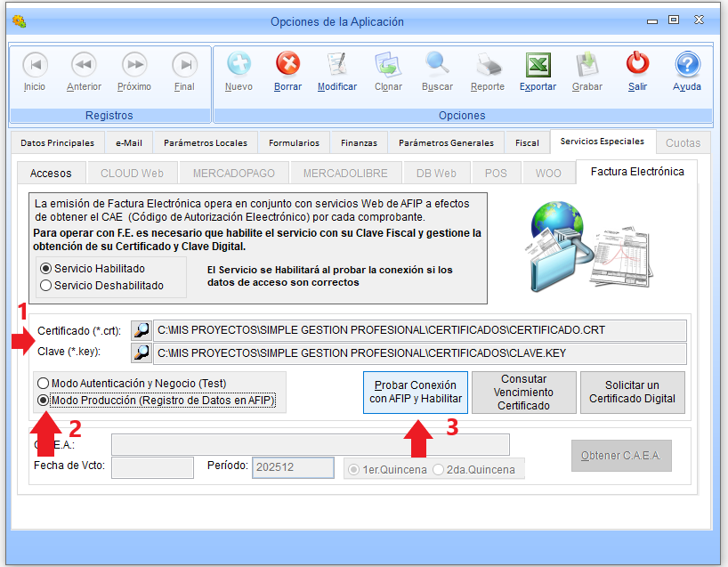Select Servicio Habilitado option

(x=46, y=268)
